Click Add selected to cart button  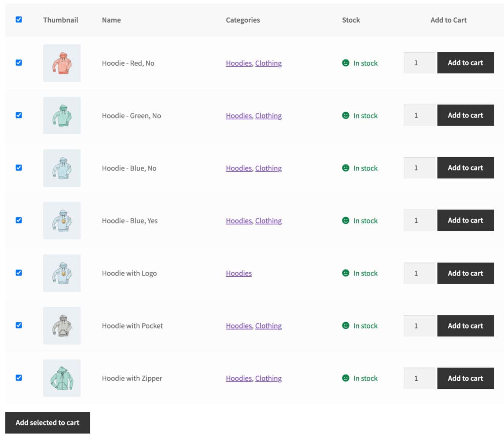(x=47, y=423)
